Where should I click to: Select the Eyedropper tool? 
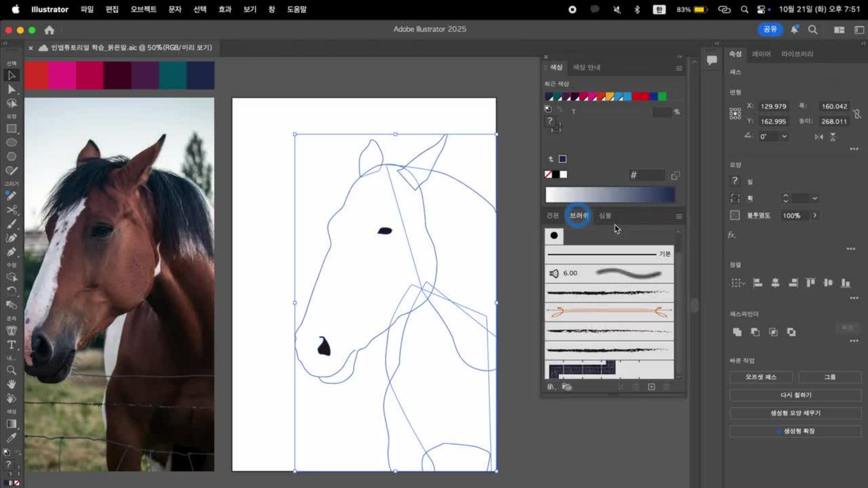[x=12, y=437]
